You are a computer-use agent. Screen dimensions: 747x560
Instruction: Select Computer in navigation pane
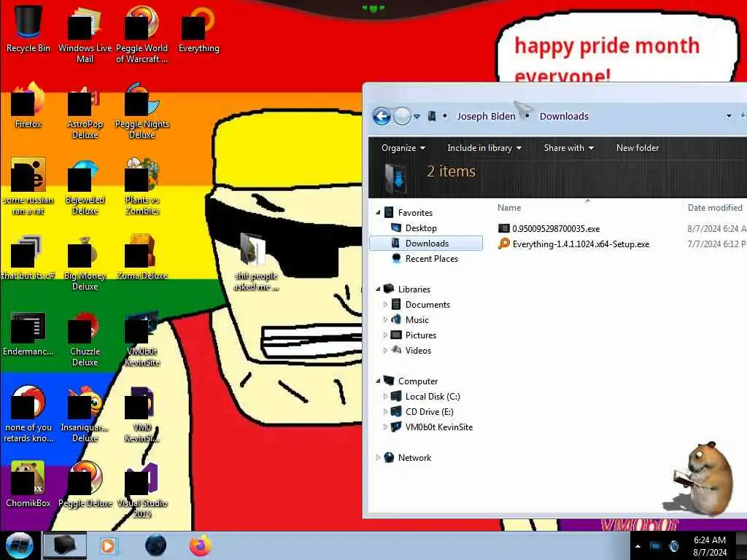pos(418,381)
